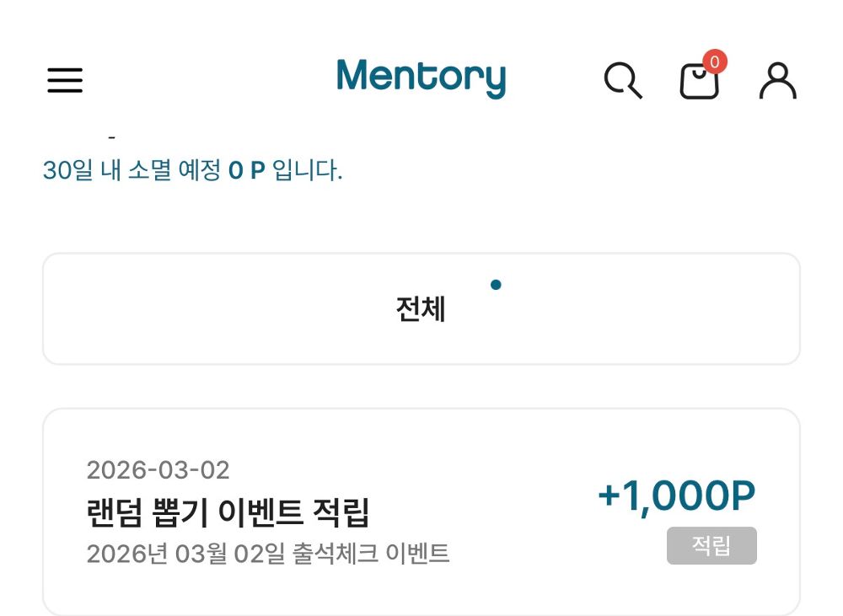
Task: Open the profile person icon
Action: point(778,80)
